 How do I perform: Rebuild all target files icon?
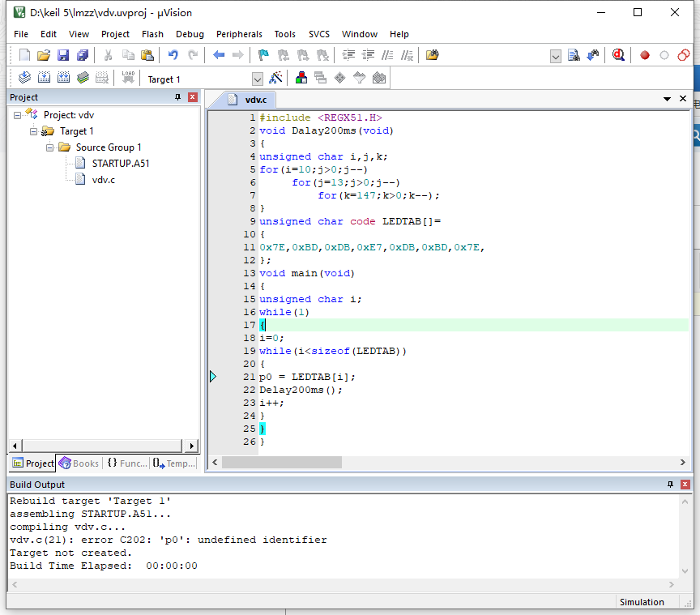pos(63,78)
